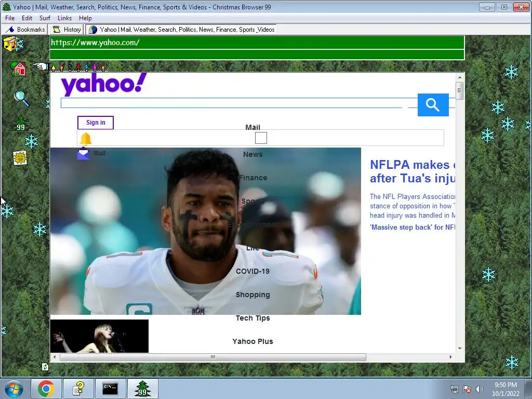
Task: Open the NFLPA headline article
Action: click(x=413, y=171)
